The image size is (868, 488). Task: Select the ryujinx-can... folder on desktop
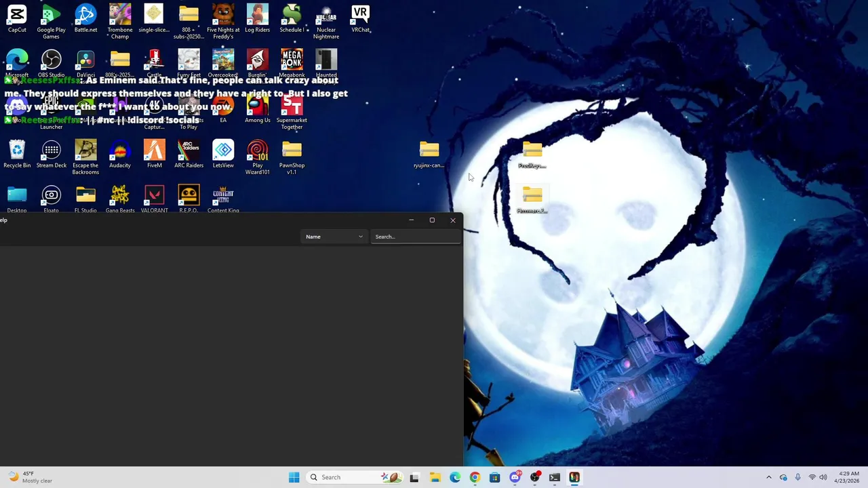tap(429, 155)
